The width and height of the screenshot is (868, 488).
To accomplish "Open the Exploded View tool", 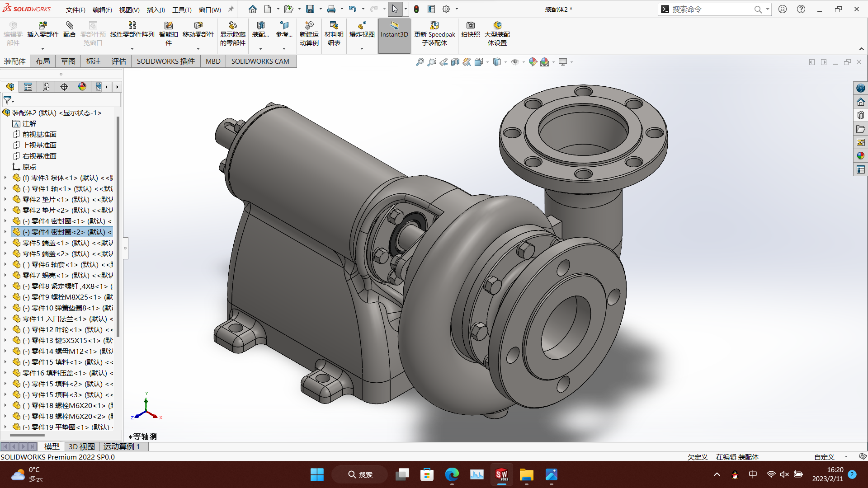I will point(362,29).
